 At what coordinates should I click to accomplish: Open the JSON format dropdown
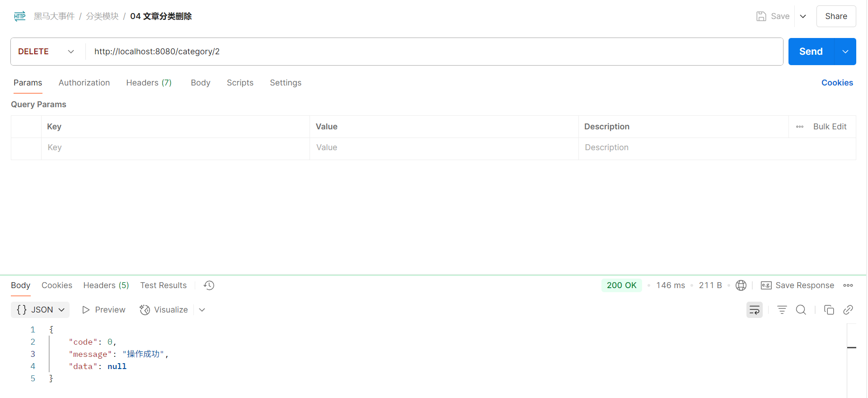[40, 310]
